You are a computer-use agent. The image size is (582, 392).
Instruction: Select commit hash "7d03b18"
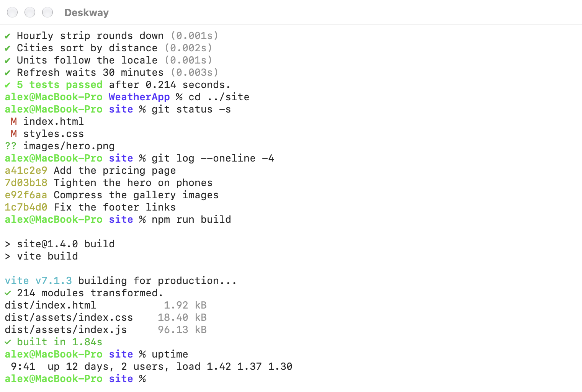(x=26, y=183)
